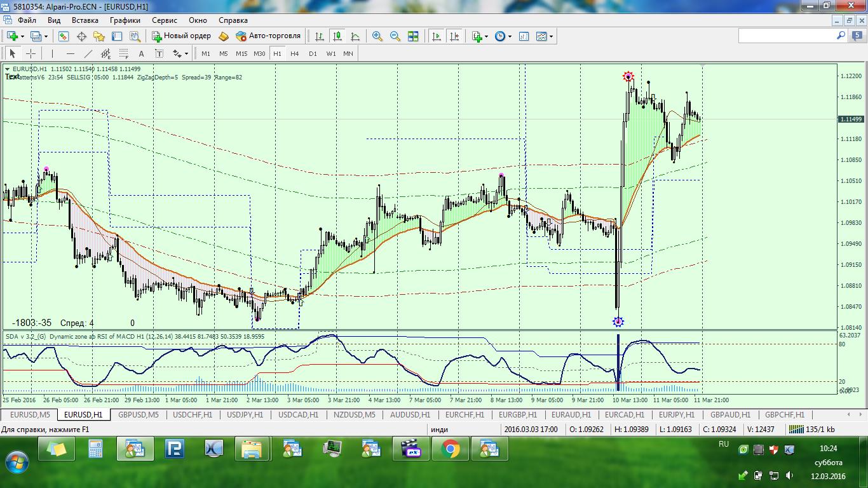
Task: Click the Zoom In magnifier icon
Action: pyautogui.click(x=377, y=36)
